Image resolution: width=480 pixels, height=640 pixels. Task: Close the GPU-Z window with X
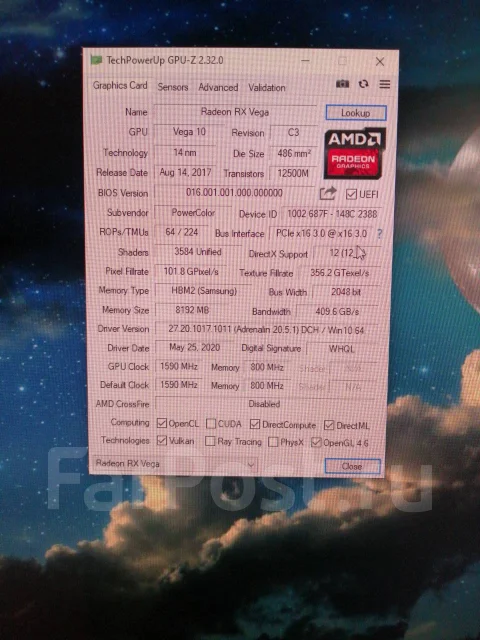(x=380, y=62)
